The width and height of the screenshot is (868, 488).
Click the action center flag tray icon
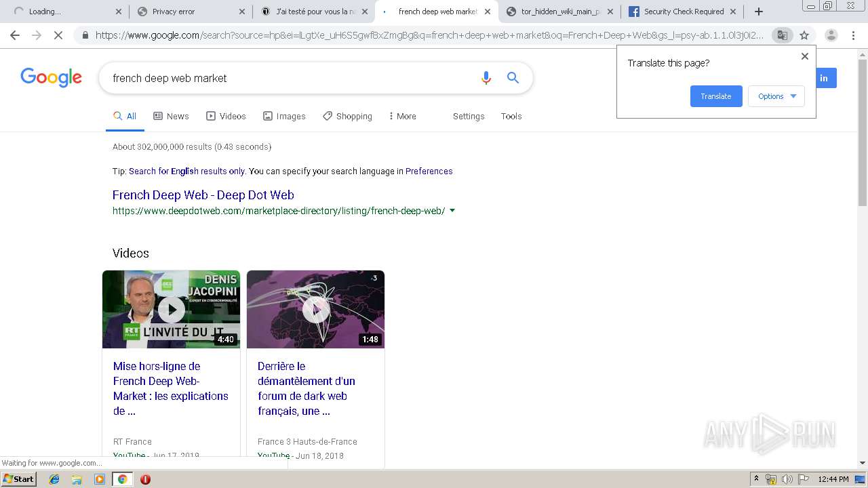(x=804, y=479)
